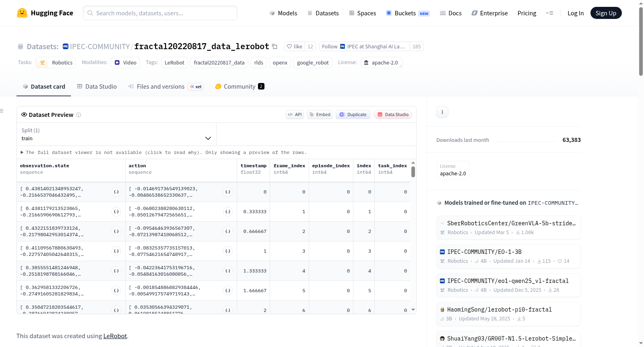
Task: Click the openx tag
Action: pyautogui.click(x=280, y=62)
